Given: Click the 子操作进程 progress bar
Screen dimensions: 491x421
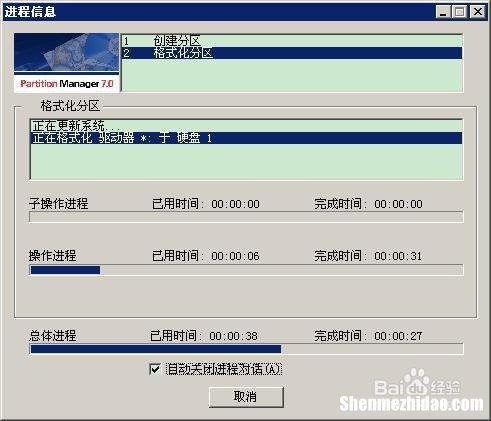Looking at the screenshot, I should [x=246, y=217].
